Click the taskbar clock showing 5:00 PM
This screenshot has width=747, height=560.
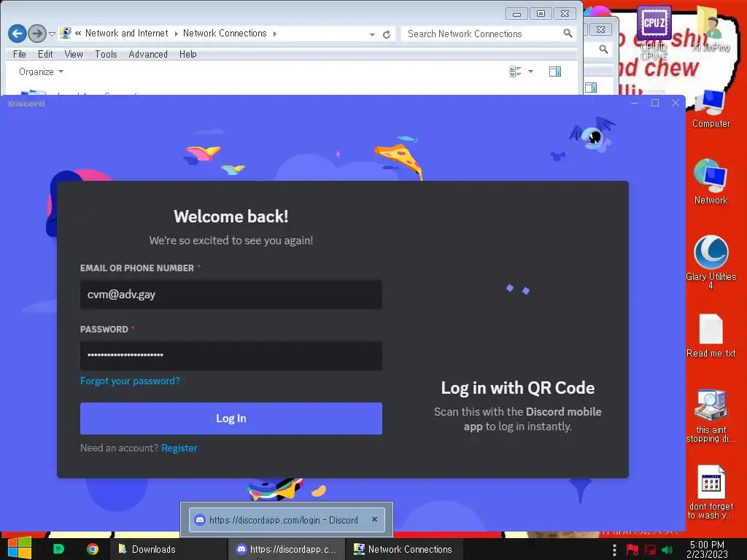(707, 549)
